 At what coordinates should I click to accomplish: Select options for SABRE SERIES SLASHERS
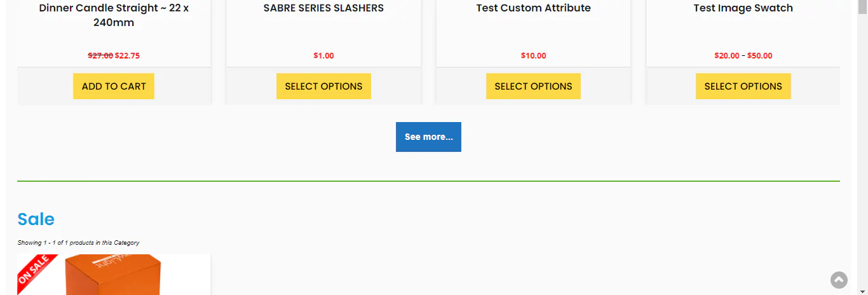(323, 86)
